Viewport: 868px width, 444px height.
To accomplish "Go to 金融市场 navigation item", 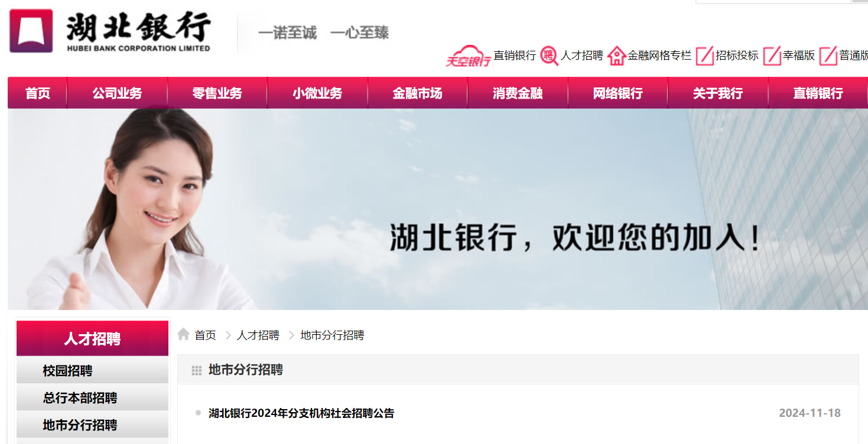I will tap(418, 93).
